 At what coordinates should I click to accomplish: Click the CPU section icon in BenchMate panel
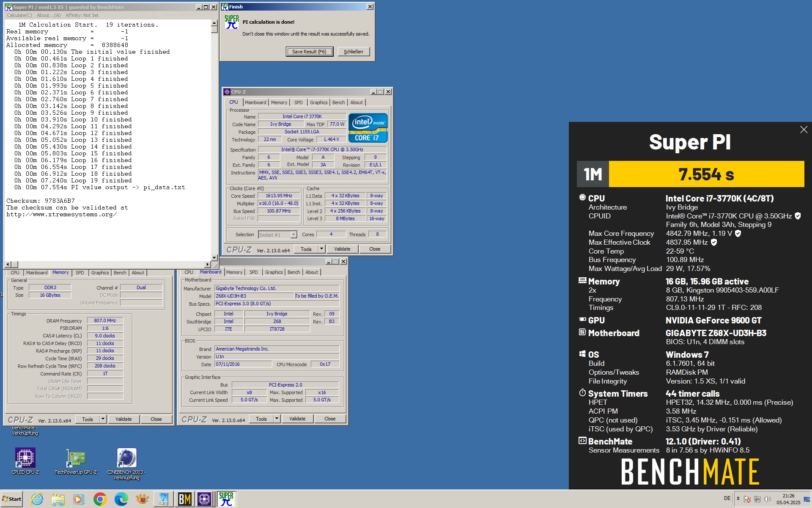coord(582,198)
